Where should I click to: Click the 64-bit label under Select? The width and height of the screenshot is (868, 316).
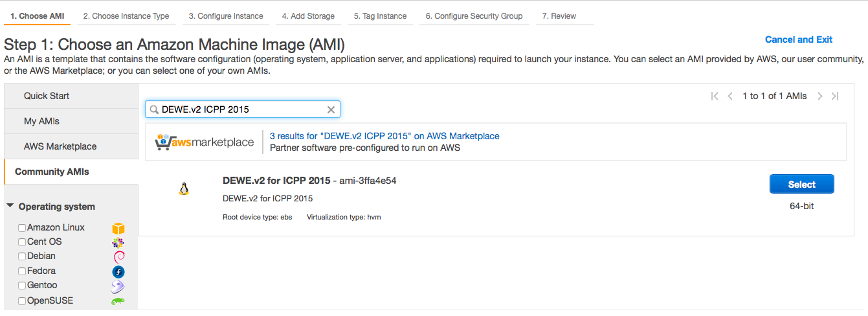tap(801, 206)
